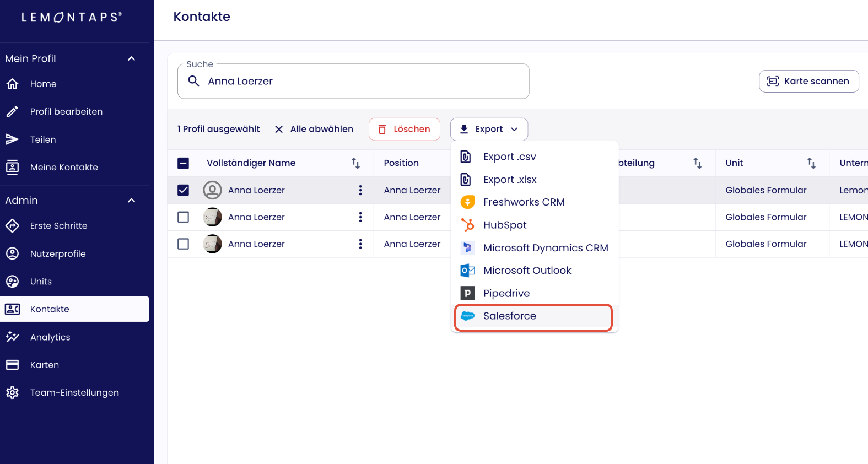Click '1 Profil ausgewählt' text
Screen dimensions: 868x464
[x=218, y=129]
